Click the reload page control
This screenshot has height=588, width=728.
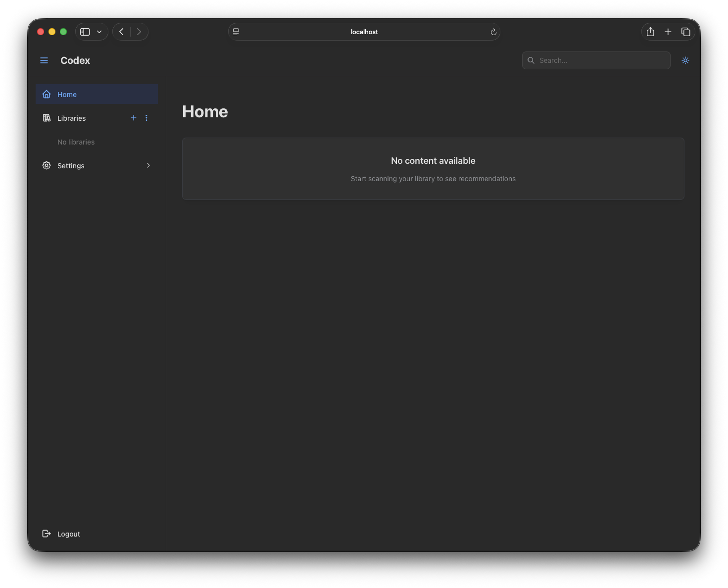[x=493, y=32]
